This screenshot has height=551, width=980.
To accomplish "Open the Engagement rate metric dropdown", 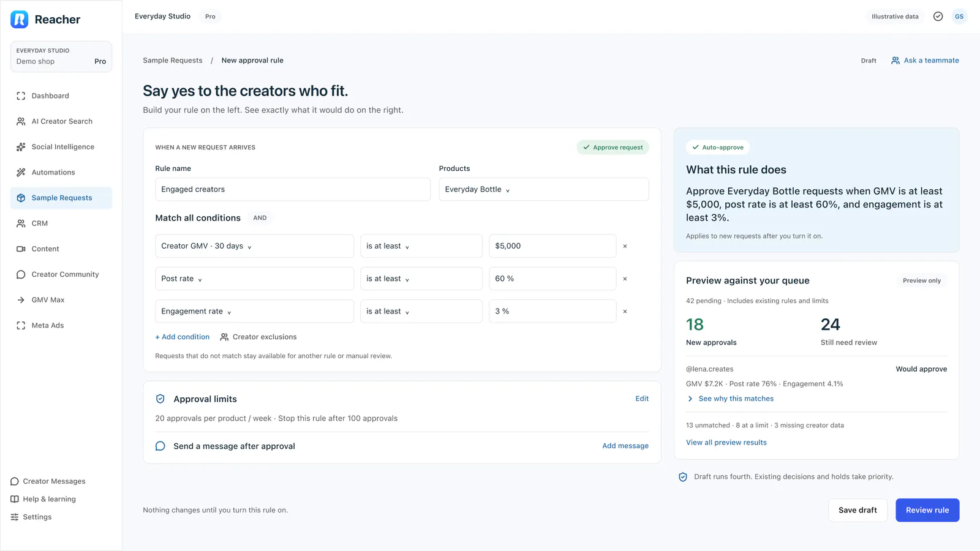I will 254,312.
